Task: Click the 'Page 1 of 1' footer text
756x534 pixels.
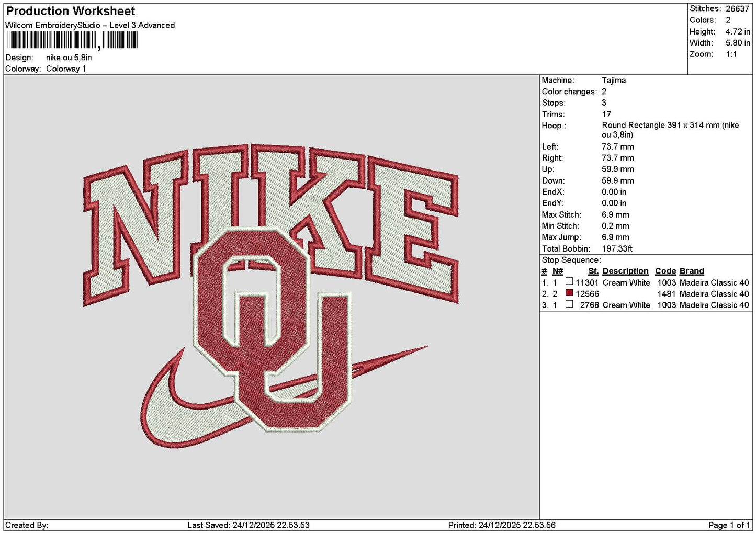Action: (729, 525)
